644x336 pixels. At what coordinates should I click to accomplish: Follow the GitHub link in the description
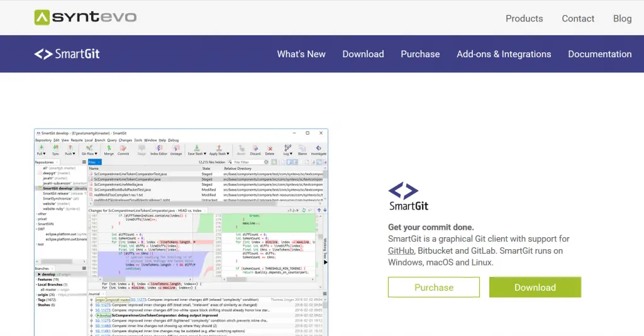[401, 250]
